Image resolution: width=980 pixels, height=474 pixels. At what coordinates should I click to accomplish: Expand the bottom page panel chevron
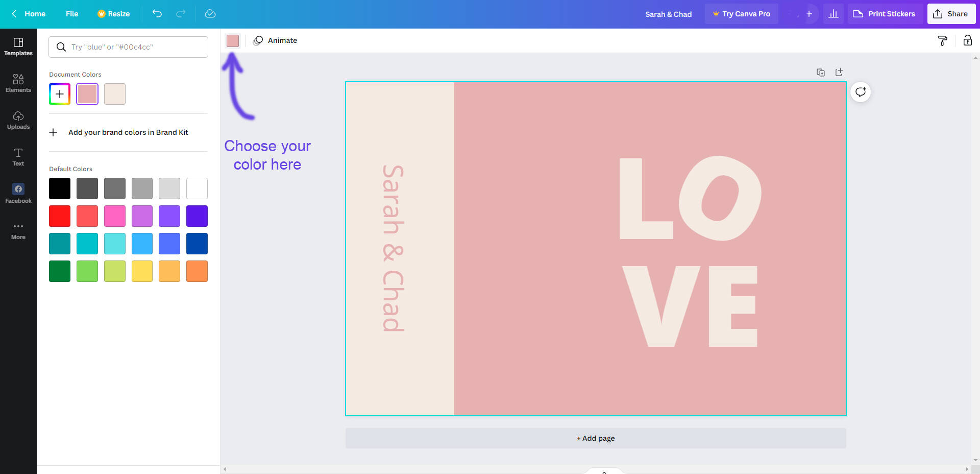point(604,471)
